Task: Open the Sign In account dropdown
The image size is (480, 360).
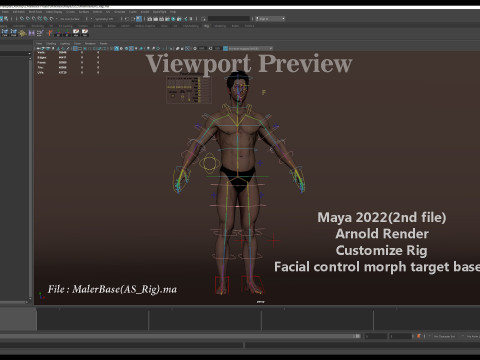Action: tap(270, 19)
